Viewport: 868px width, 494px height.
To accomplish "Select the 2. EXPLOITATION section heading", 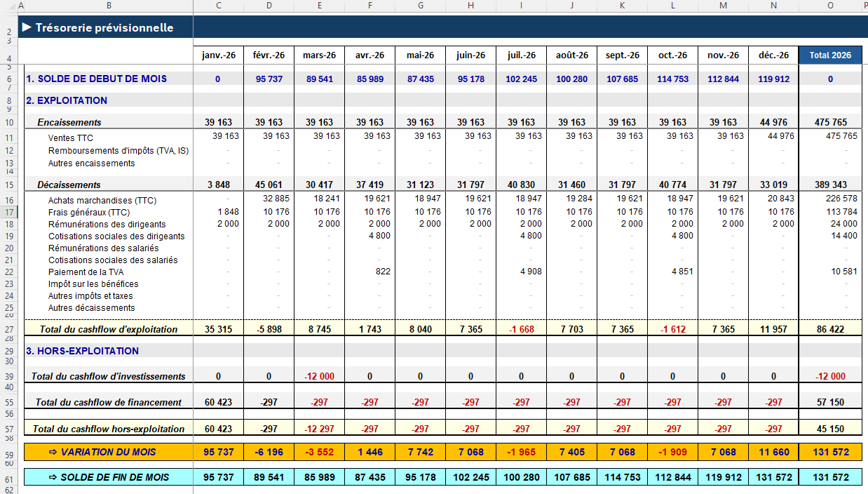I will pos(67,100).
